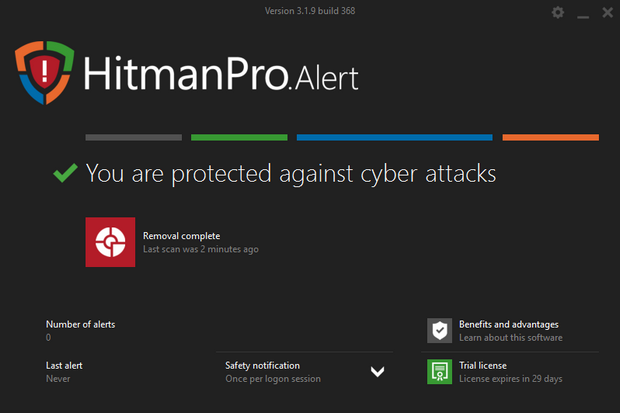This screenshot has height=413, width=620.
Task: Click 'Learn about this software' link
Action: [x=510, y=338]
